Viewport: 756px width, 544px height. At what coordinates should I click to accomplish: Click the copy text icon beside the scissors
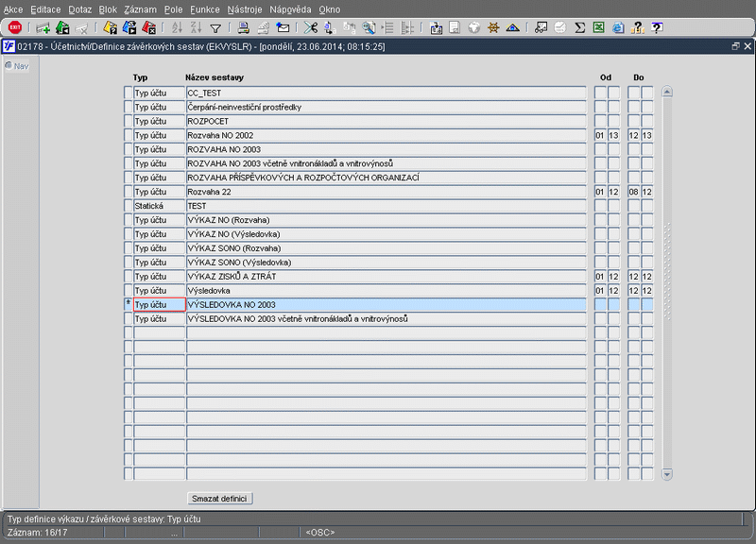[x=330, y=28]
